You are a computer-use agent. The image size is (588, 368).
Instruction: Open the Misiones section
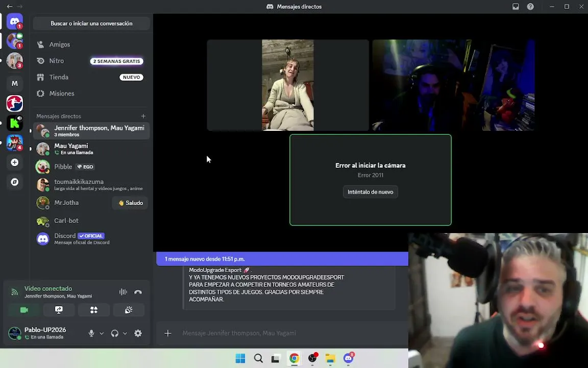click(91, 94)
